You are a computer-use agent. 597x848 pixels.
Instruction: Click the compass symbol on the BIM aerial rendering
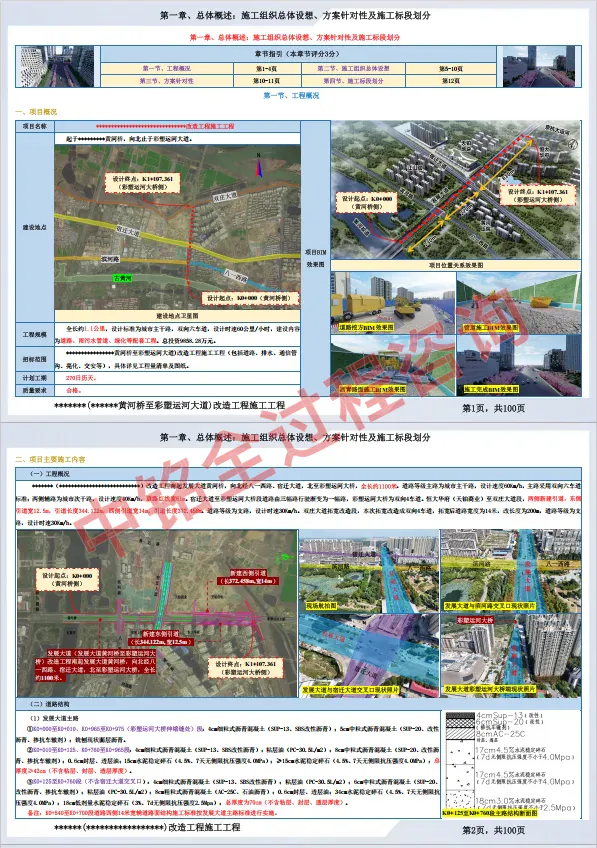573,144
